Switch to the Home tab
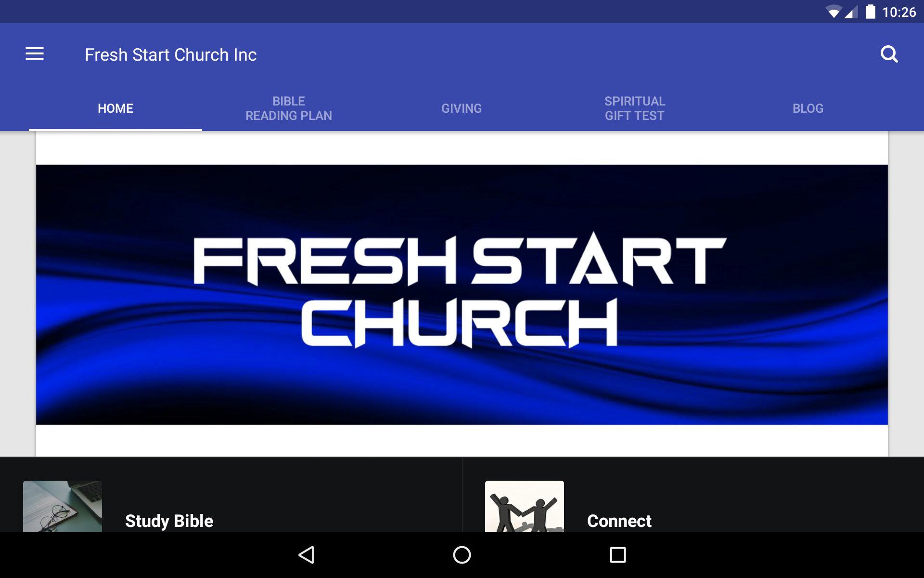 (115, 108)
